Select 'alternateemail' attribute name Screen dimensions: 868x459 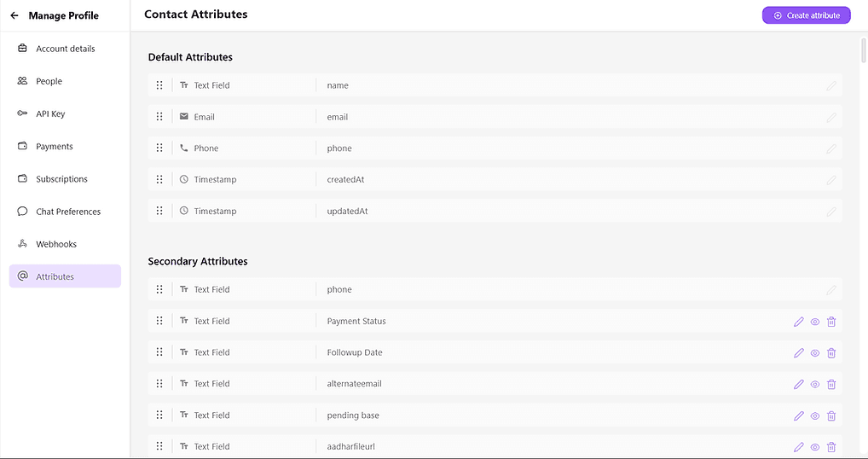pos(354,384)
